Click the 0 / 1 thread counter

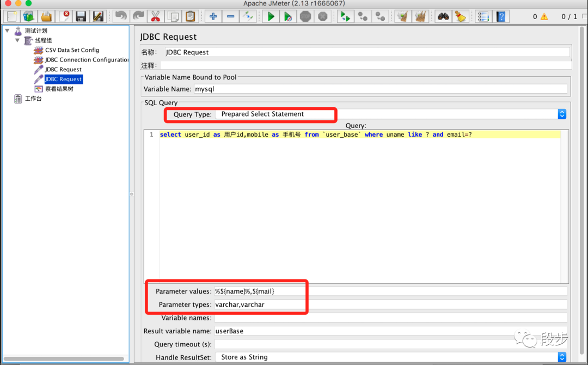(569, 17)
